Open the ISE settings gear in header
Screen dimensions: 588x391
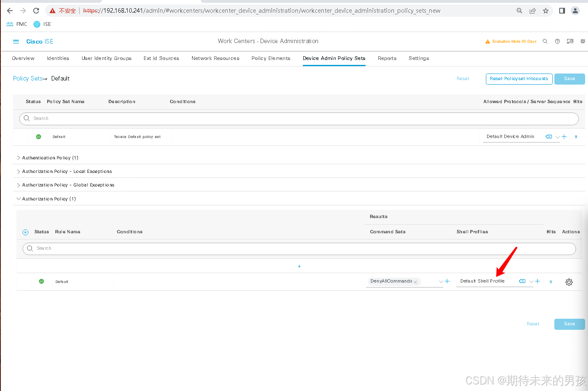[583, 41]
